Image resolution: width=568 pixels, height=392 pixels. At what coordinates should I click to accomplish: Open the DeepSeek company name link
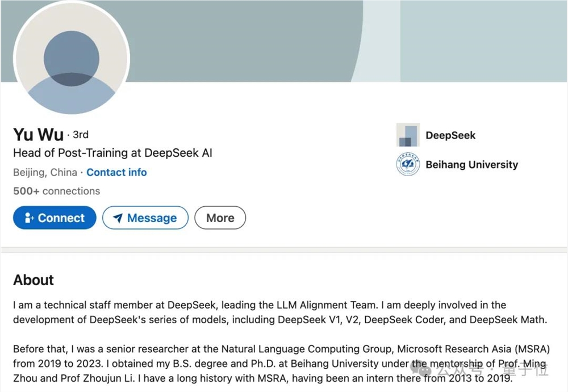click(x=450, y=135)
